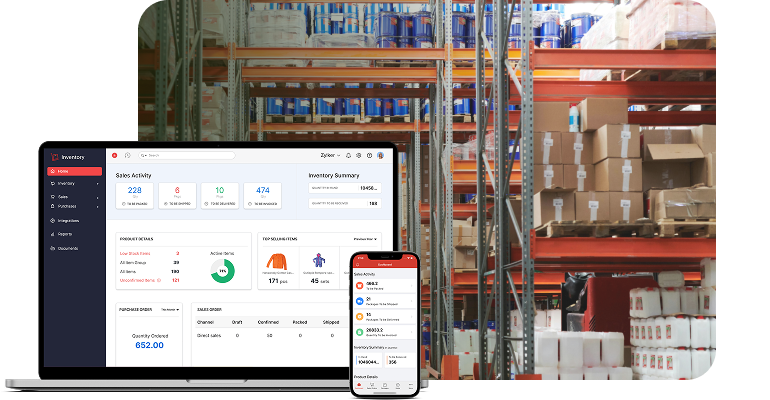Open the Zylker organization dropdown
Screen dimensions: 770x400
coord(330,155)
